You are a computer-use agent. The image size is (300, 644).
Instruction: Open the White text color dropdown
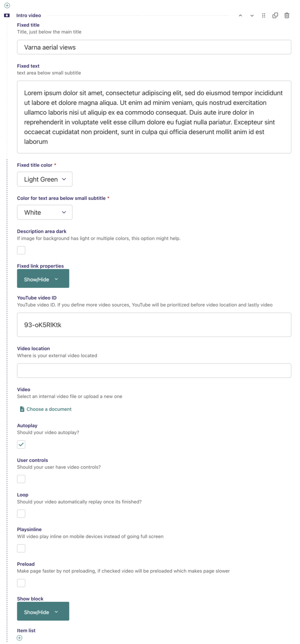pos(45,212)
